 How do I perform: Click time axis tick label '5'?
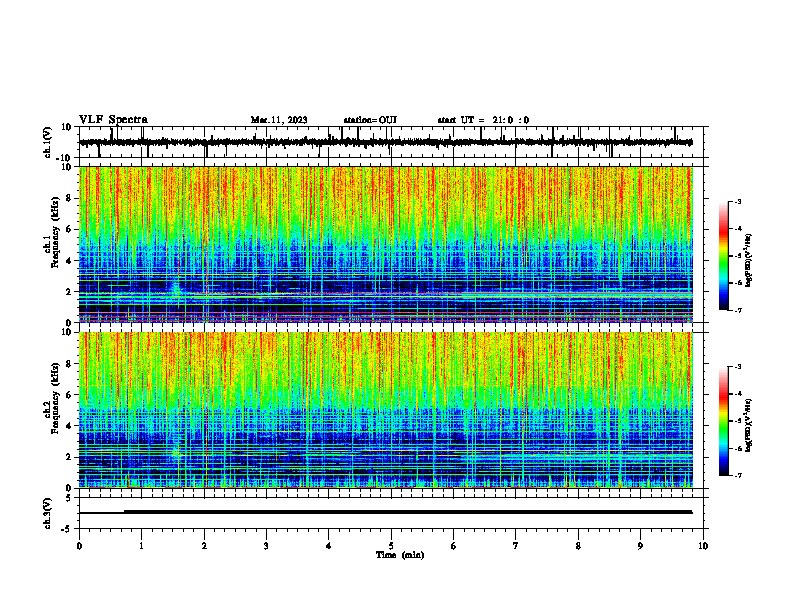click(x=391, y=546)
